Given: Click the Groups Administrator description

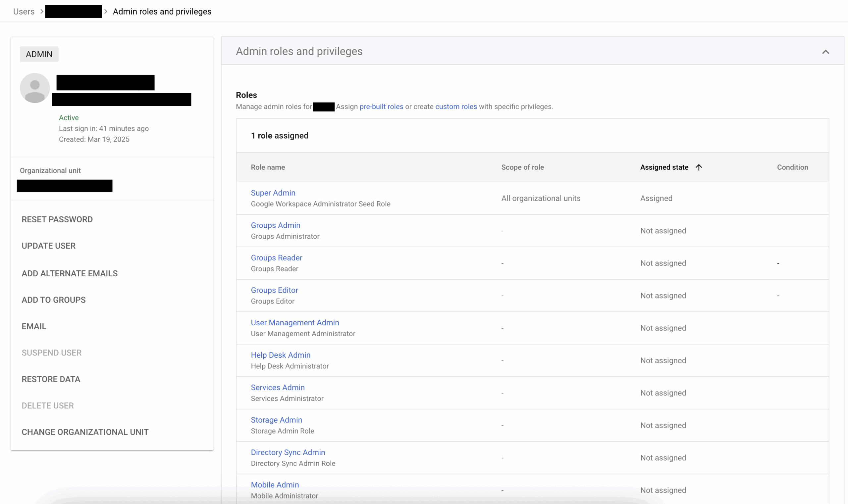Looking at the screenshot, I should click(285, 236).
